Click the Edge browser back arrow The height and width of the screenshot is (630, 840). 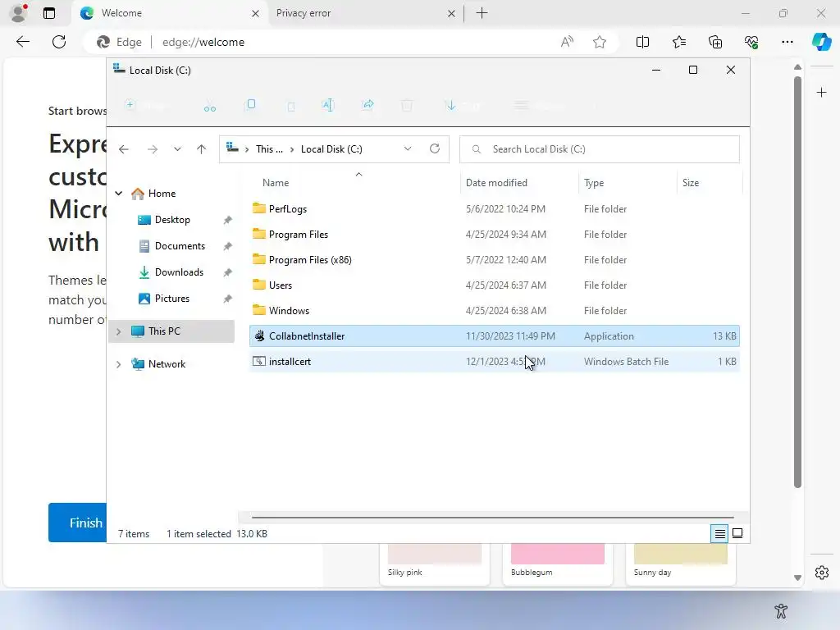22,42
